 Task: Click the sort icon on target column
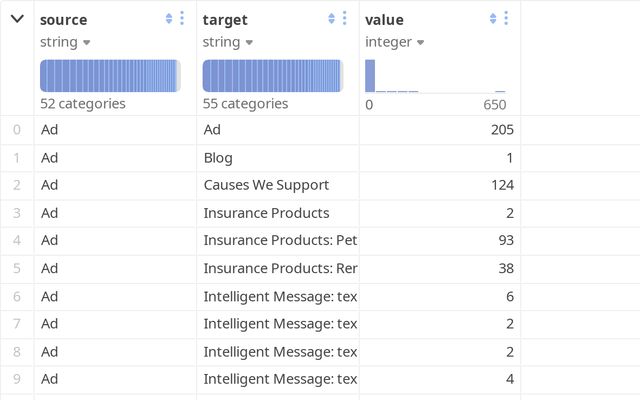click(x=332, y=19)
